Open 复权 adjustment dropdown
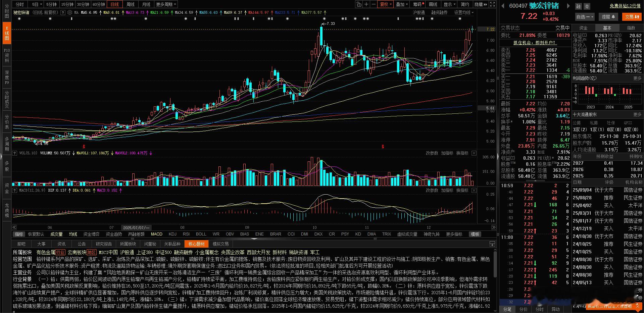The height and width of the screenshot is (313, 644). coord(385,4)
